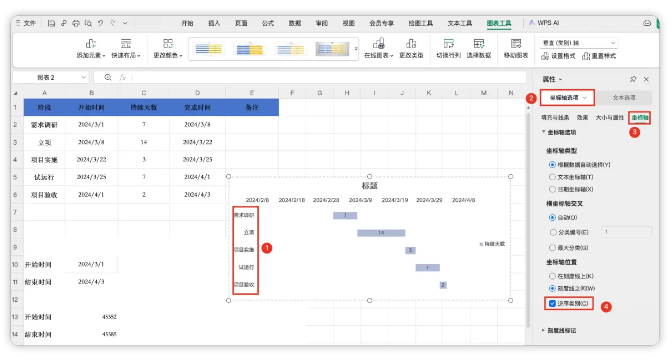Pin the 属性 panel
Image resolution: width=672 pixels, height=360 pixels.
coord(633,79)
